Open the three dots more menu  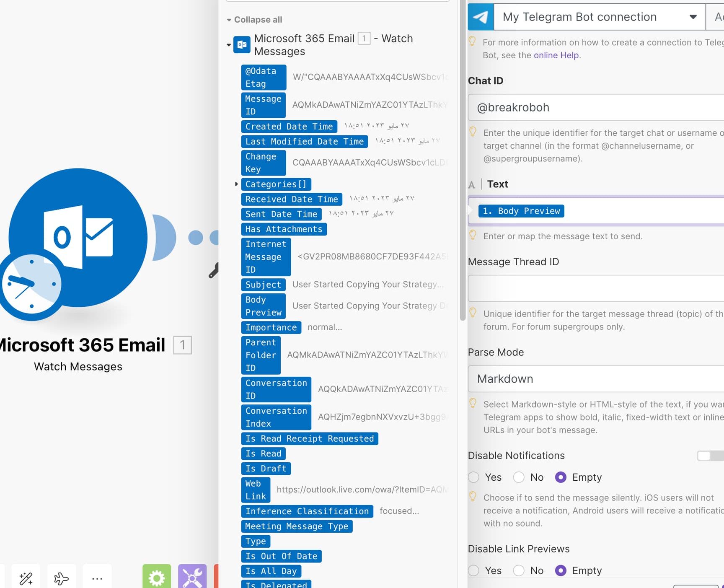pos(97,578)
